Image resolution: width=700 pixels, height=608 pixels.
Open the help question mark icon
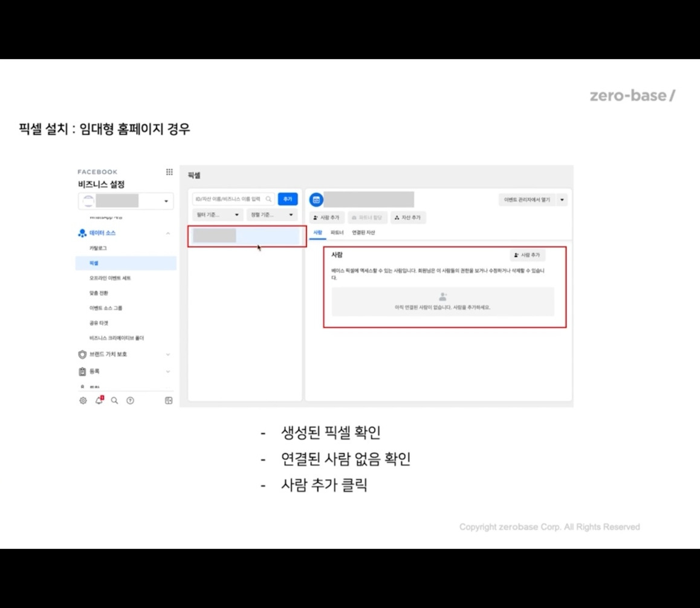(131, 401)
